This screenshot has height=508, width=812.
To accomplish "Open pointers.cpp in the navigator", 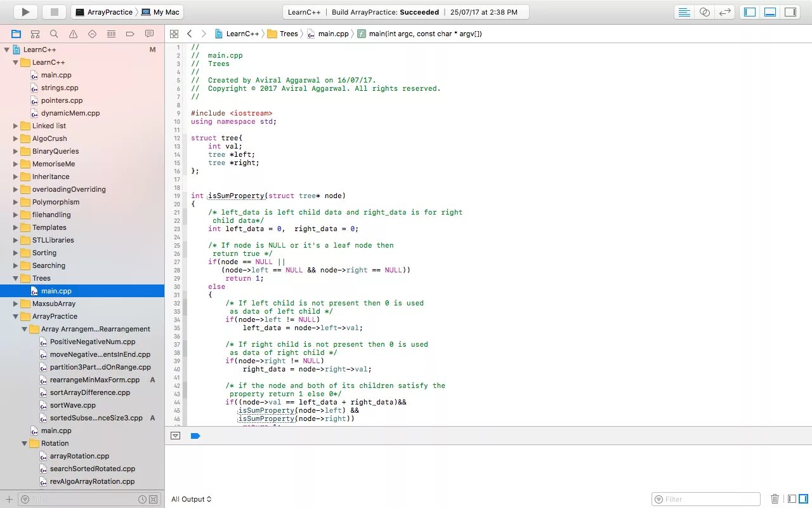I will click(62, 100).
